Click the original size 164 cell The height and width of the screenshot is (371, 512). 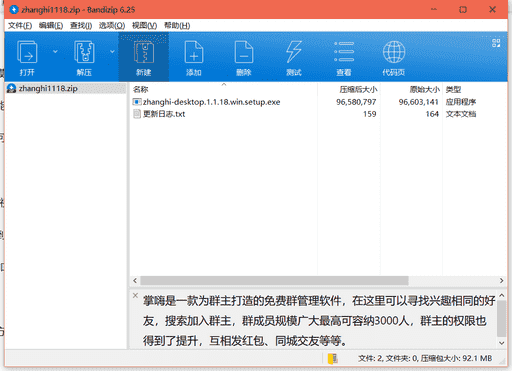pyautogui.click(x=432, y=114)
